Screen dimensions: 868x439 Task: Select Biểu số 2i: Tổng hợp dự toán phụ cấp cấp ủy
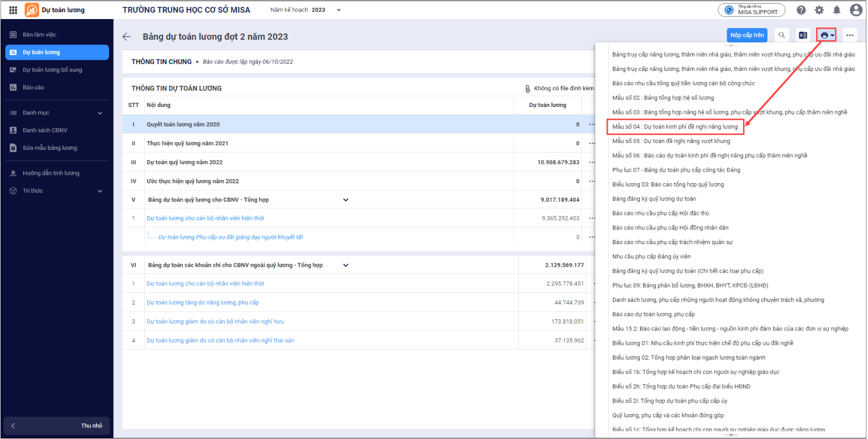click(670, 401)
